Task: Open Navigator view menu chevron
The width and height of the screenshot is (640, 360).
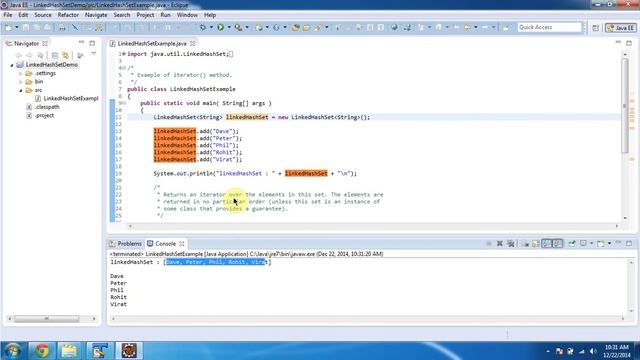Action: 93,53
